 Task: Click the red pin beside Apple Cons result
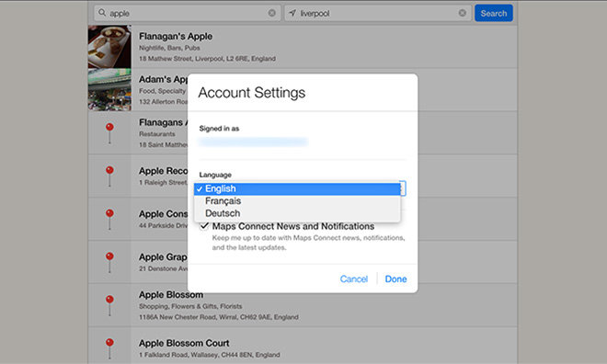coord(109,219)
